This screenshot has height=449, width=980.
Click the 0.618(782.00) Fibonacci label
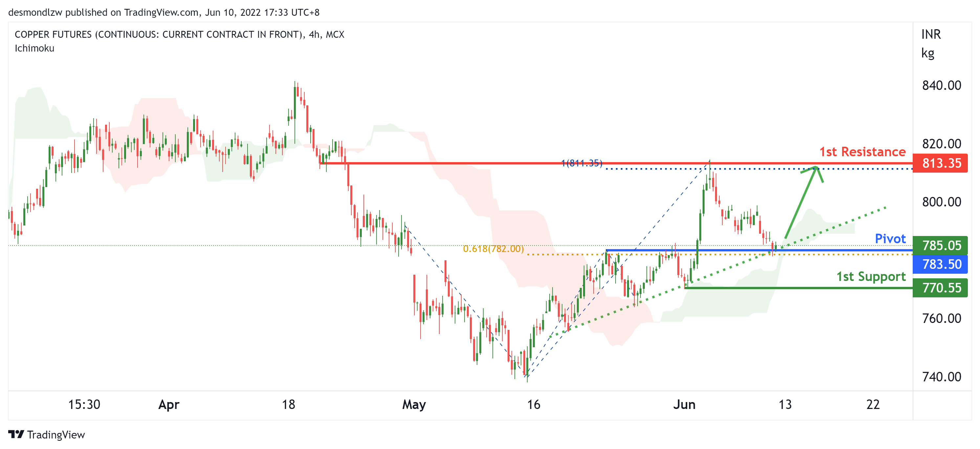[493, 249]
